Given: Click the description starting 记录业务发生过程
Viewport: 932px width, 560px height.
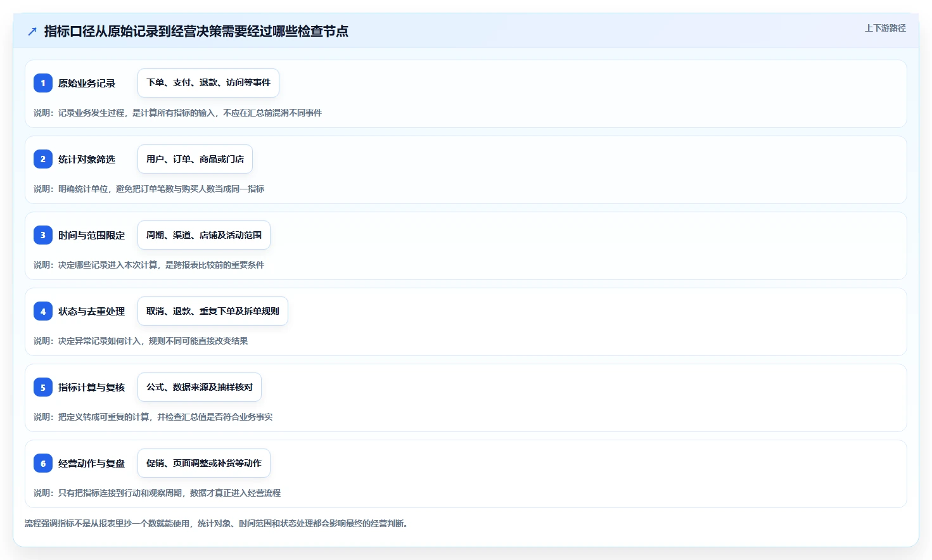Looking at the screenshot, I should click(x=178, y=113).
